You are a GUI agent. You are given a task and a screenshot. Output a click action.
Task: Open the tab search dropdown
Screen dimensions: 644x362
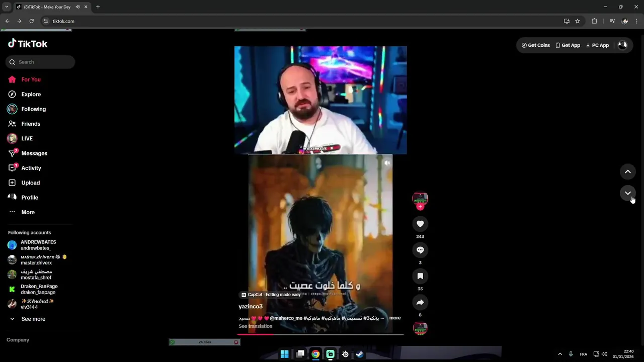click(x=7, y=7)
